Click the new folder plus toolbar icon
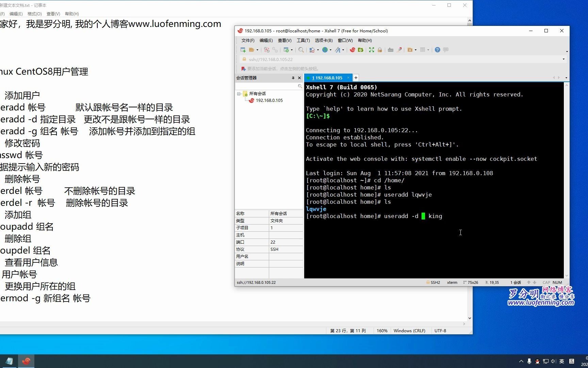Screen dimensions: 588x368 coord(410,50)
